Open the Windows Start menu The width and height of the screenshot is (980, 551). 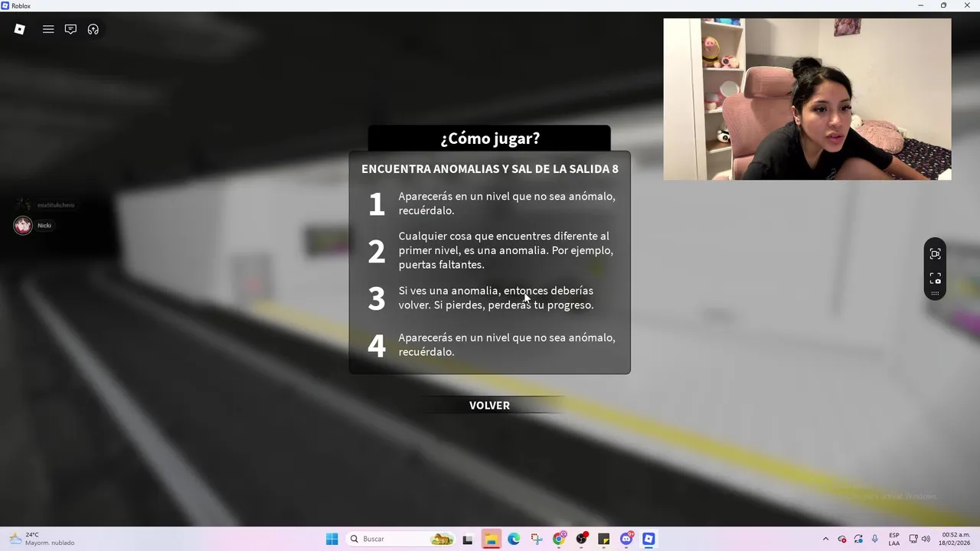332,539
